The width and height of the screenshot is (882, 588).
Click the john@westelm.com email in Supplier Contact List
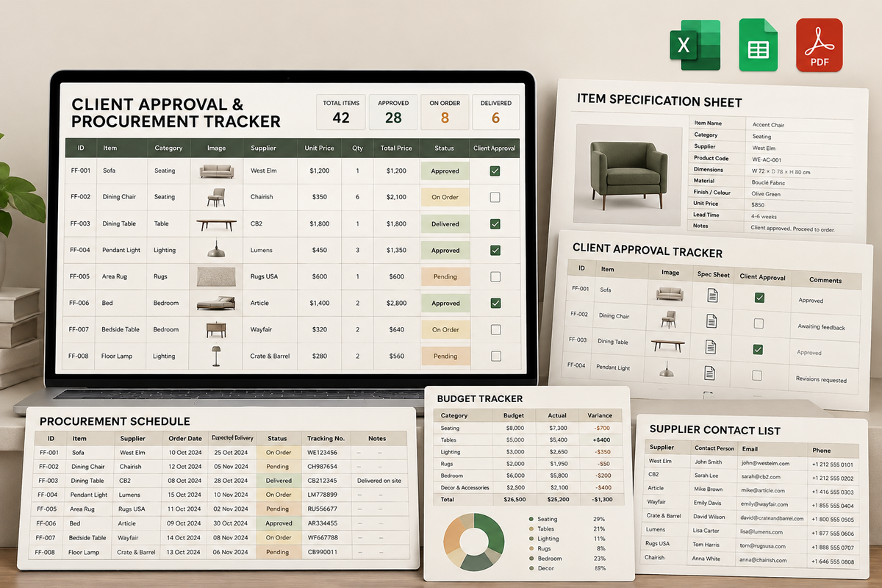click(x=765, y=464)
